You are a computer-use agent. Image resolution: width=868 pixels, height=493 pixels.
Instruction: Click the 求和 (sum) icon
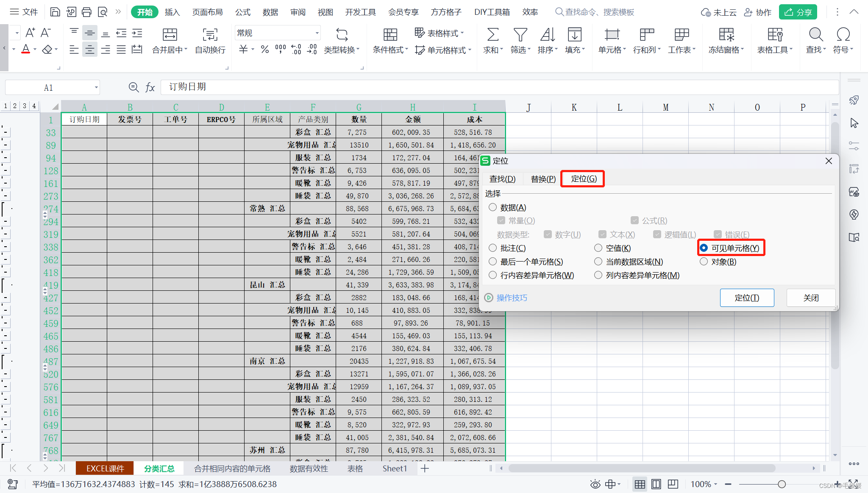pyautogui.click(x=492, y=34)
